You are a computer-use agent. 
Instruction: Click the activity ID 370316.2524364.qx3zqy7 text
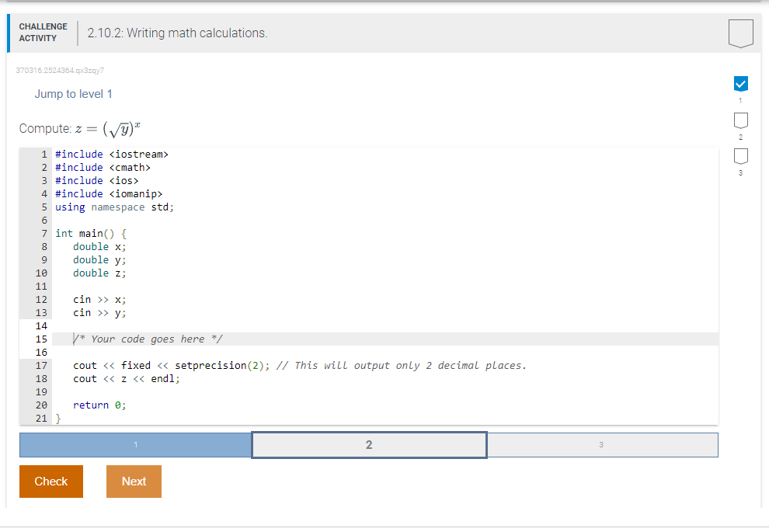coord(60,70)
